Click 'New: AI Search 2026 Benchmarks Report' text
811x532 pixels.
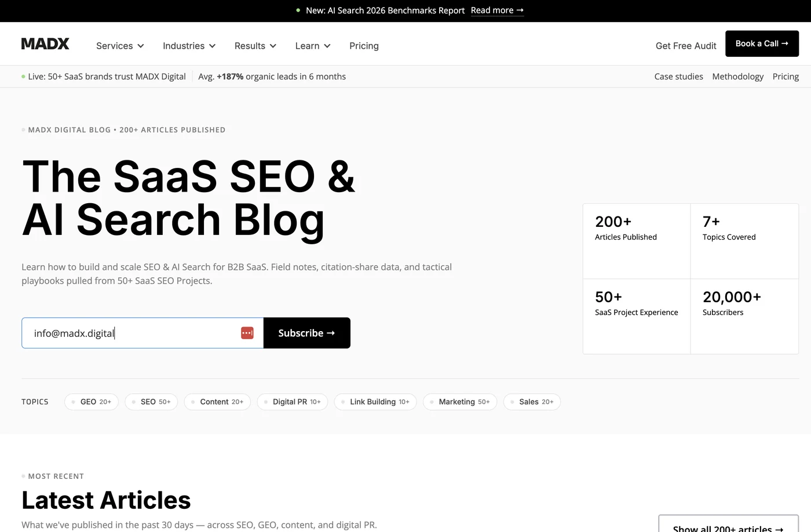(x=385, y=10)
